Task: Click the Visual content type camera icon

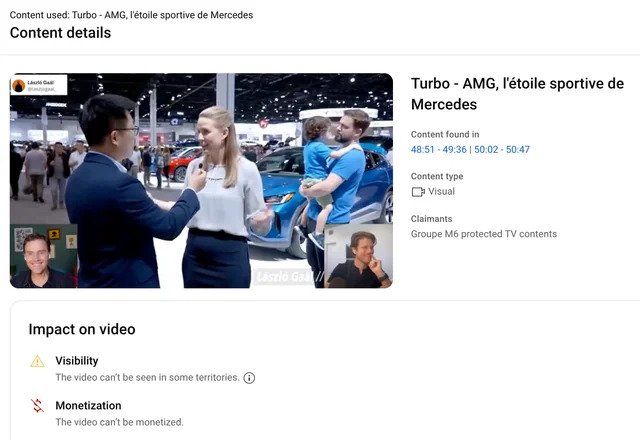Action: click(418, 192)
